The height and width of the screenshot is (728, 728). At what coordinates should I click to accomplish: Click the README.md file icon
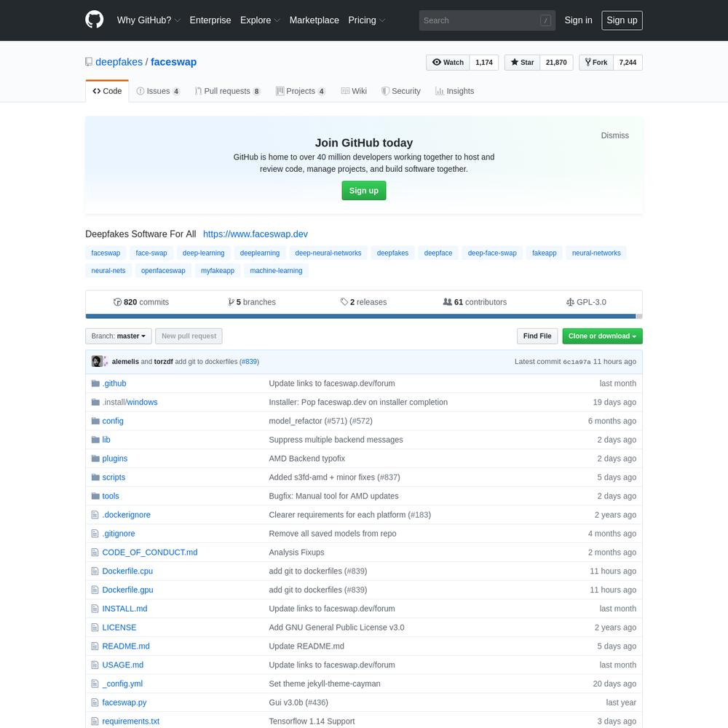pyautogui.click(x=95, y=646)
